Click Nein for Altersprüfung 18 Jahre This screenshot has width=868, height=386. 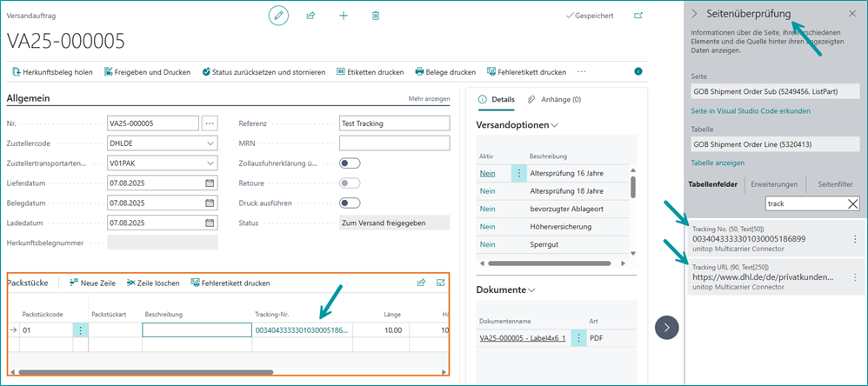coord(487,190)
